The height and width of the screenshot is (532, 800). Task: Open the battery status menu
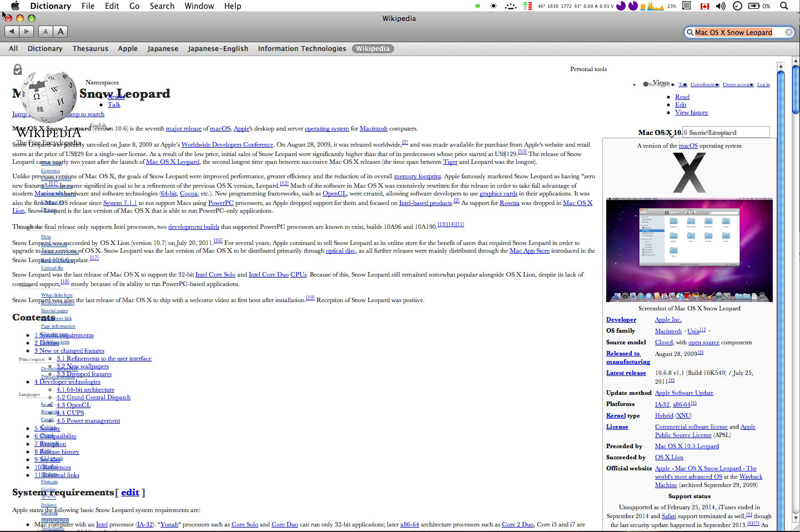click(759, 6)
